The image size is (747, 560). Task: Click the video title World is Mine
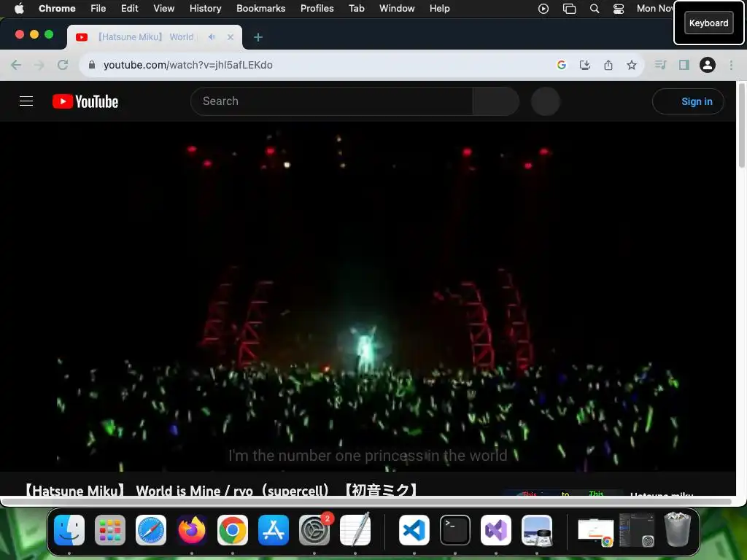[x=222, y=490]
